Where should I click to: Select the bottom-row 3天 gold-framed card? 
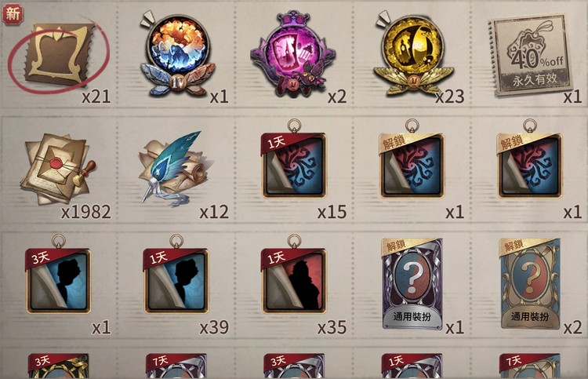[58, 366]
